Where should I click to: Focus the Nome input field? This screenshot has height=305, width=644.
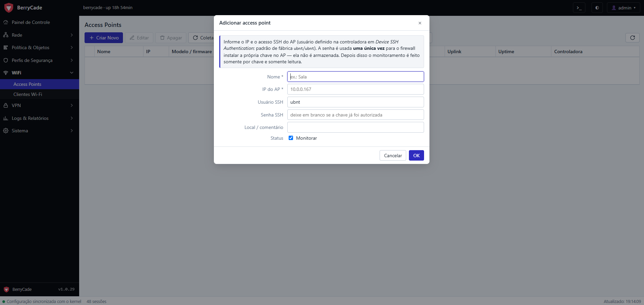(355, 77)
